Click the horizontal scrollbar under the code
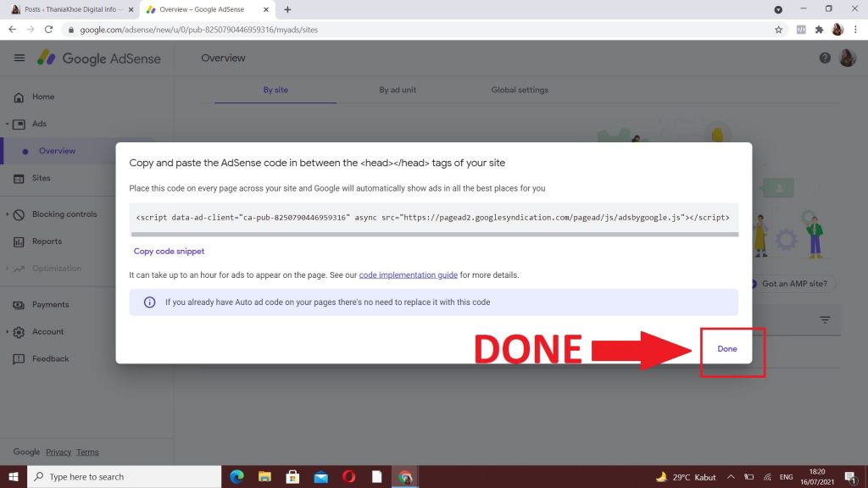 pos(435,234)
